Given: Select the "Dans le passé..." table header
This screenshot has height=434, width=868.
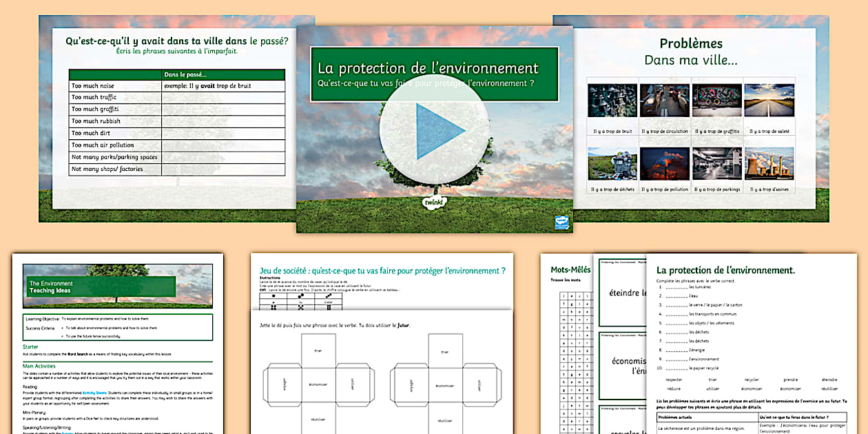Looking at the screenshot, I should (x=185, y=74).
